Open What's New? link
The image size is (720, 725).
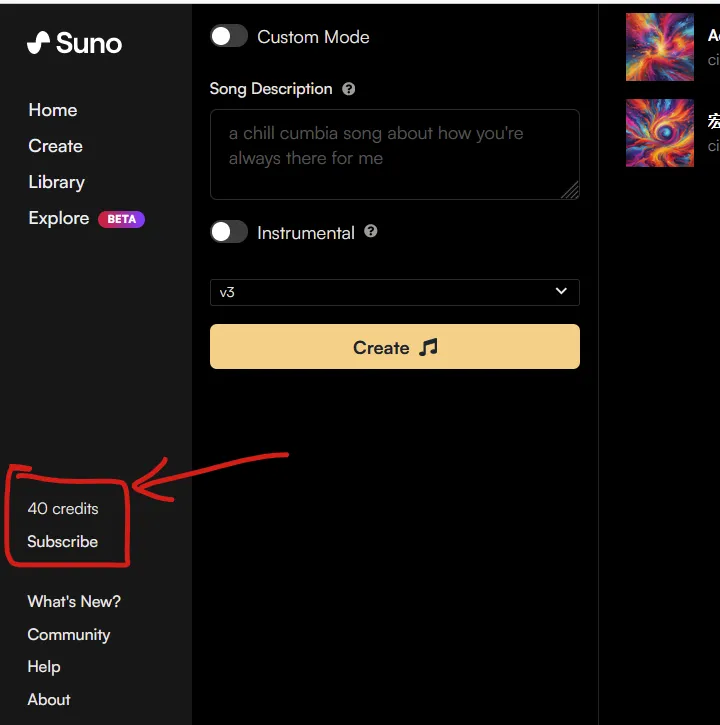click(x=74, y=602)
